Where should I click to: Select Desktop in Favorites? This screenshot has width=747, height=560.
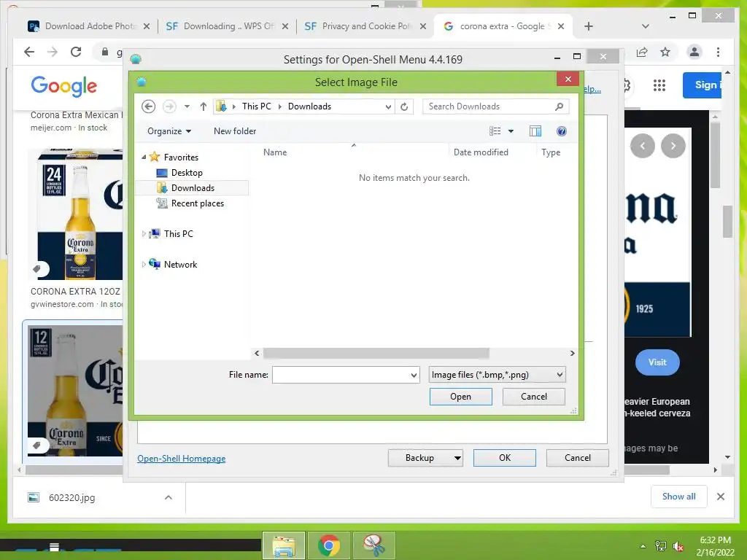[x=187, y=172]
